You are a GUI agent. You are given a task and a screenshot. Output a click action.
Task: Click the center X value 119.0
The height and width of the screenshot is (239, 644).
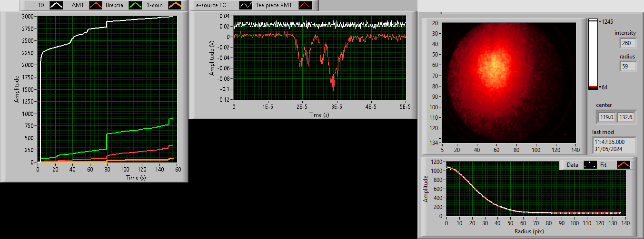[607, 116]
